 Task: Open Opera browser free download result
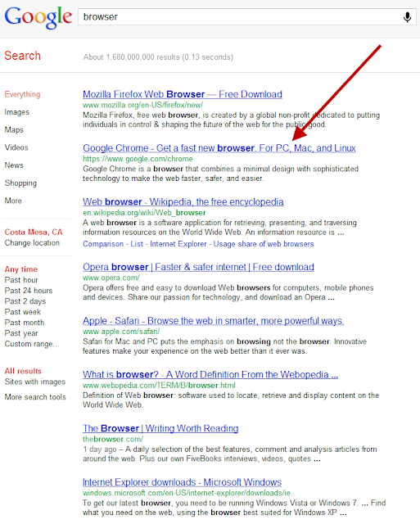coord(198,267)
